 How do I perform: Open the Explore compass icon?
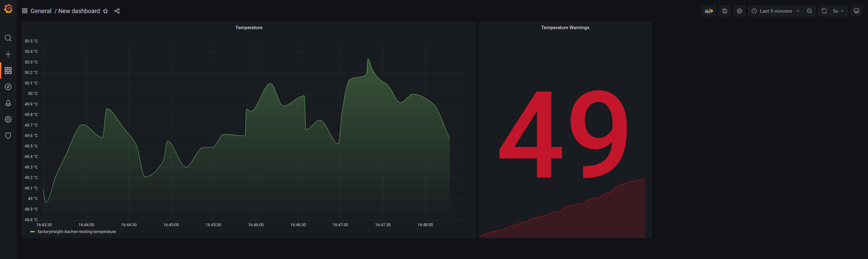(x=8, y=87)
